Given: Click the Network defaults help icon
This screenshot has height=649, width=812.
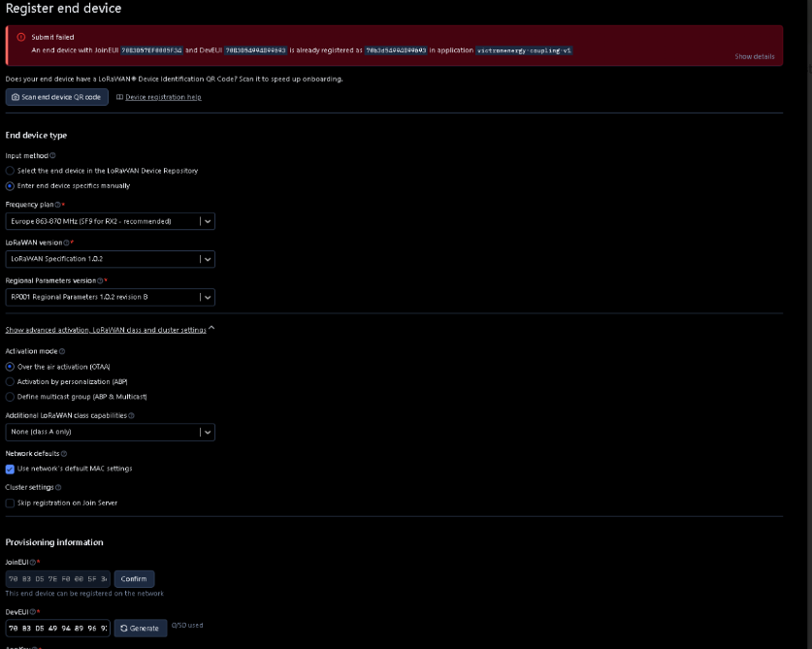Looking at the screenshot, I should pos(64,453).
